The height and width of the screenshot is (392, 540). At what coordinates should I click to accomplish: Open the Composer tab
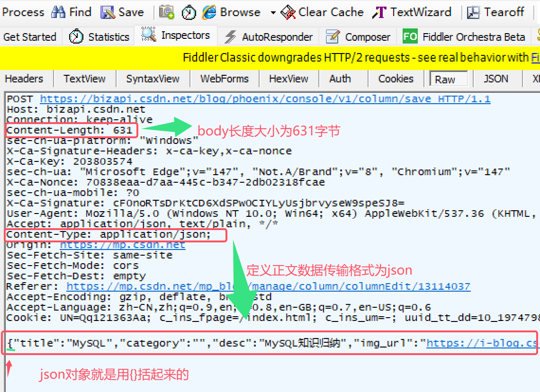click(368, 37)
